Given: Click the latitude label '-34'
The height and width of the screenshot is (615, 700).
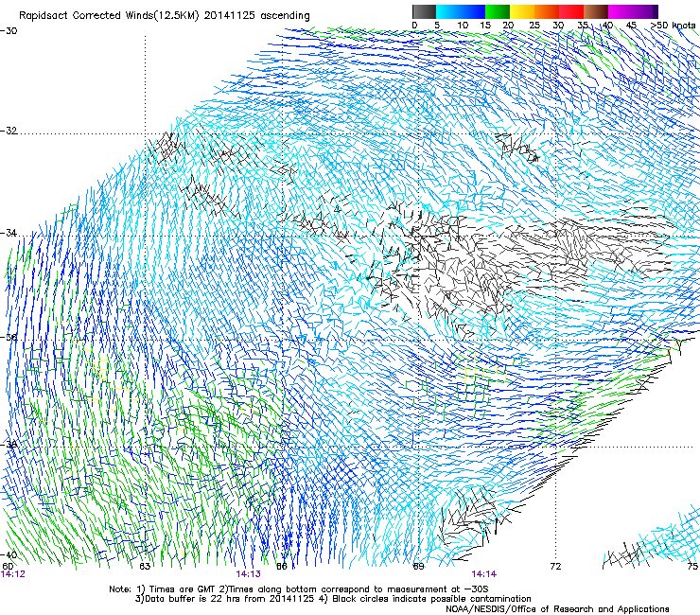Looking at the screenshot, I should tap(9, 233).
